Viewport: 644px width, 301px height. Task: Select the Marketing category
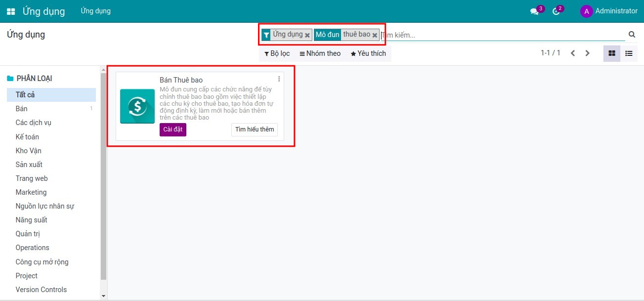[51, 192]
